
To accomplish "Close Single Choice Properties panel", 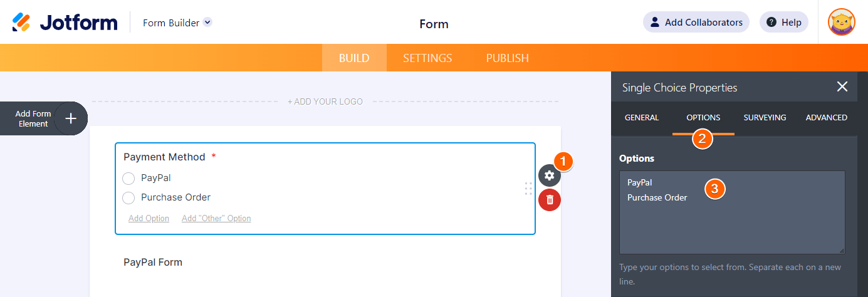I will (x=842, y=87).
